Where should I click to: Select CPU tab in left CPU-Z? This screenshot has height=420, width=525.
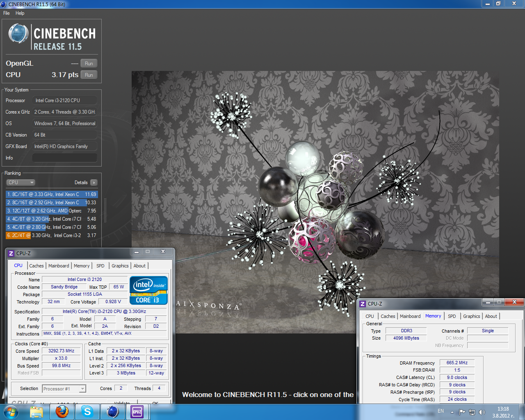click(18, 265)
